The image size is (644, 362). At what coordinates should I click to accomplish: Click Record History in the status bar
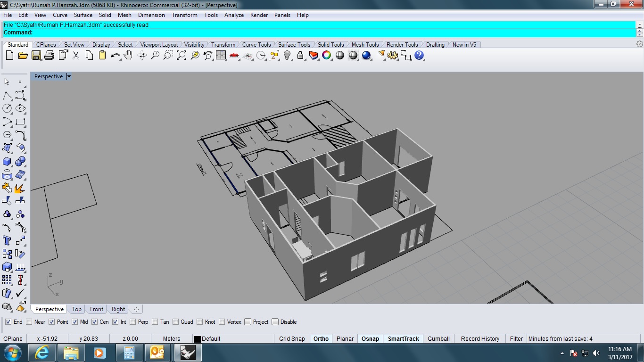click(479, 338)
